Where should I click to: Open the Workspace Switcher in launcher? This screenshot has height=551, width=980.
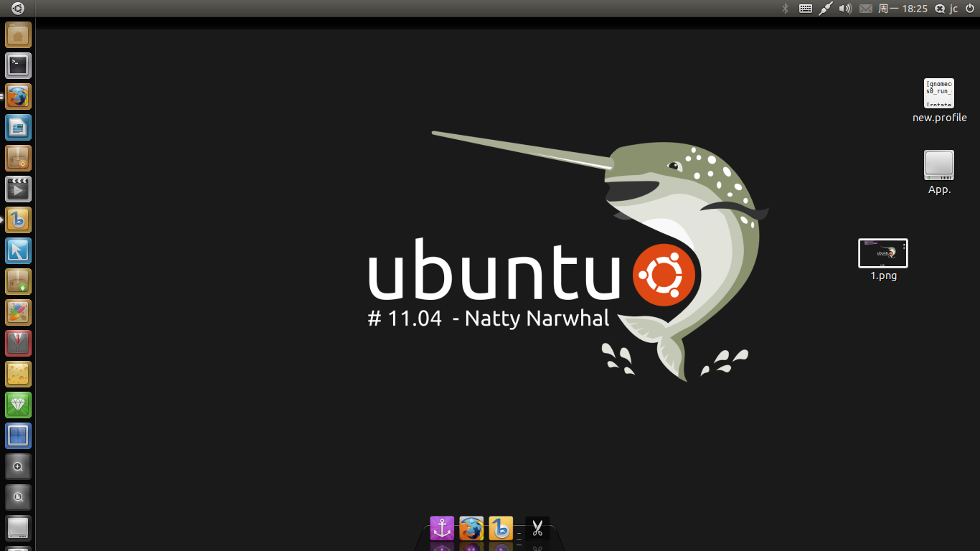pos(18,435)
